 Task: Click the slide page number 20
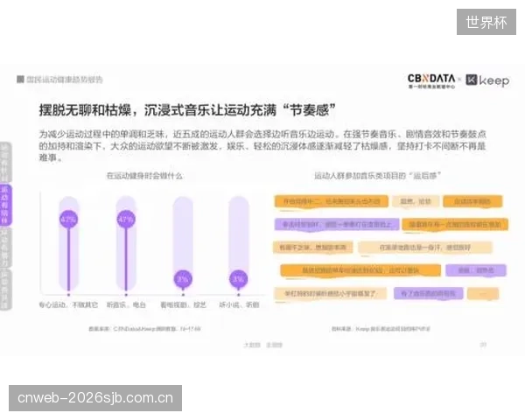point(483,344)
